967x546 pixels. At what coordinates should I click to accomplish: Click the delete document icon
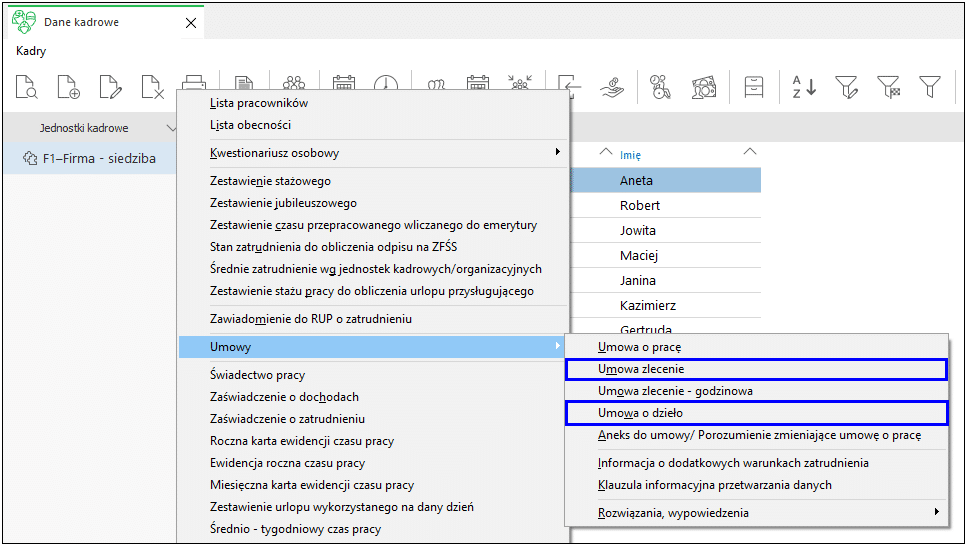point(152,86)
